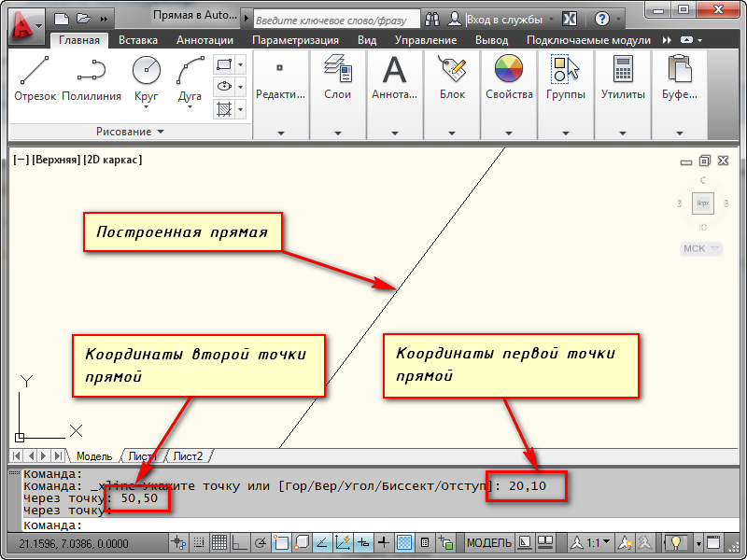The width and height of the screenshot is (747, 560).
Task: Switch to the Аннотации ribbon tab
Action: (204, 40)
